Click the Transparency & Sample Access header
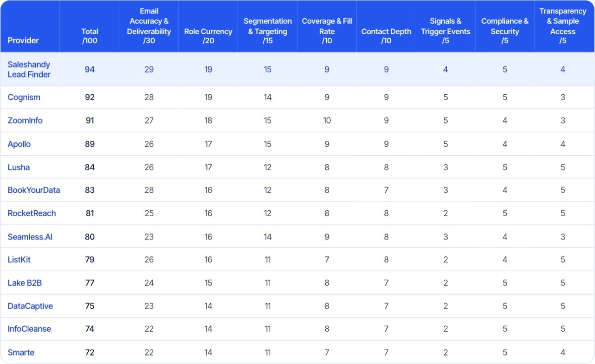The width and height of the screenshot is (595, 364). point(563,26)
